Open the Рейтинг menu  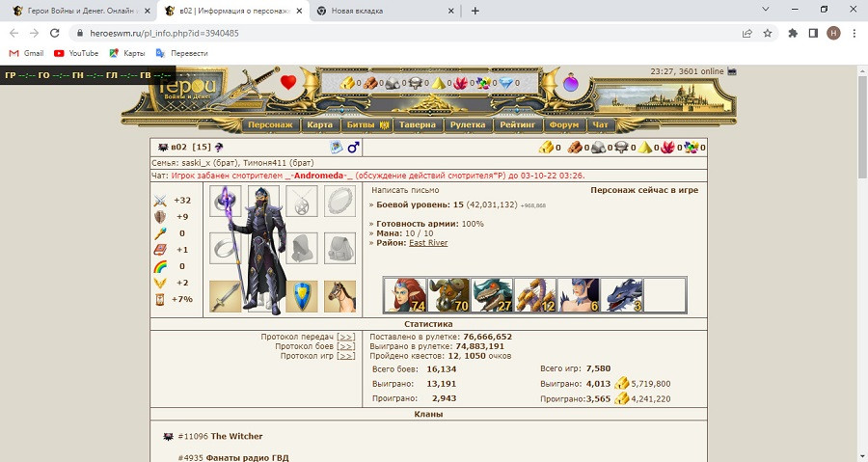click(x=518, y=125)
